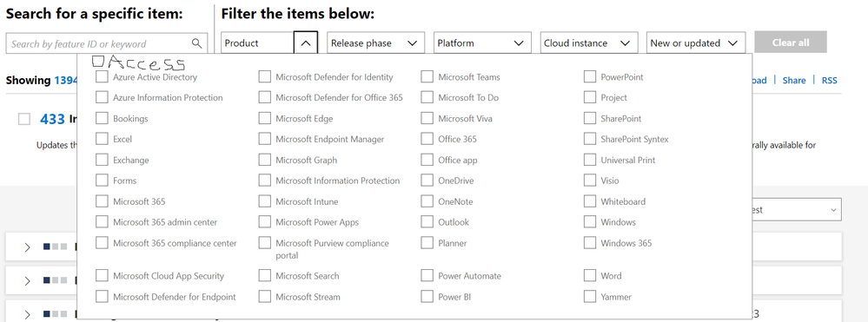Check the Power BI checkbox
The height and width of the screenshot is (322, 868).
click(x=427, y=297)
